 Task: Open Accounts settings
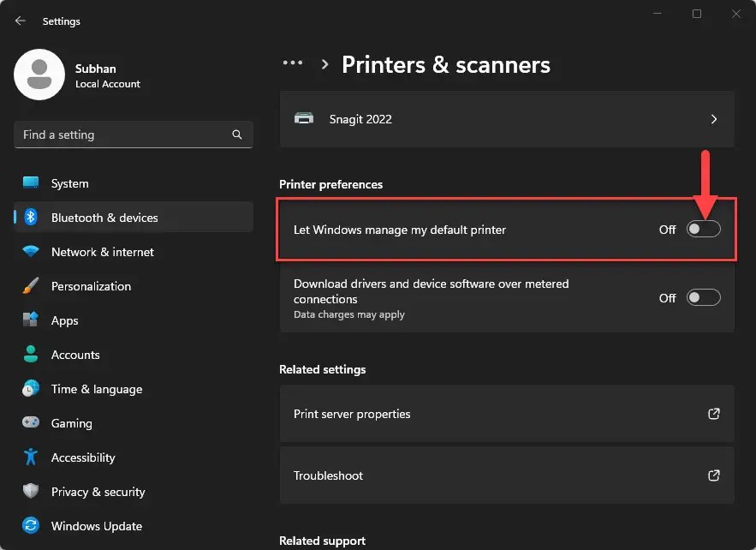(x=77, y=355)
